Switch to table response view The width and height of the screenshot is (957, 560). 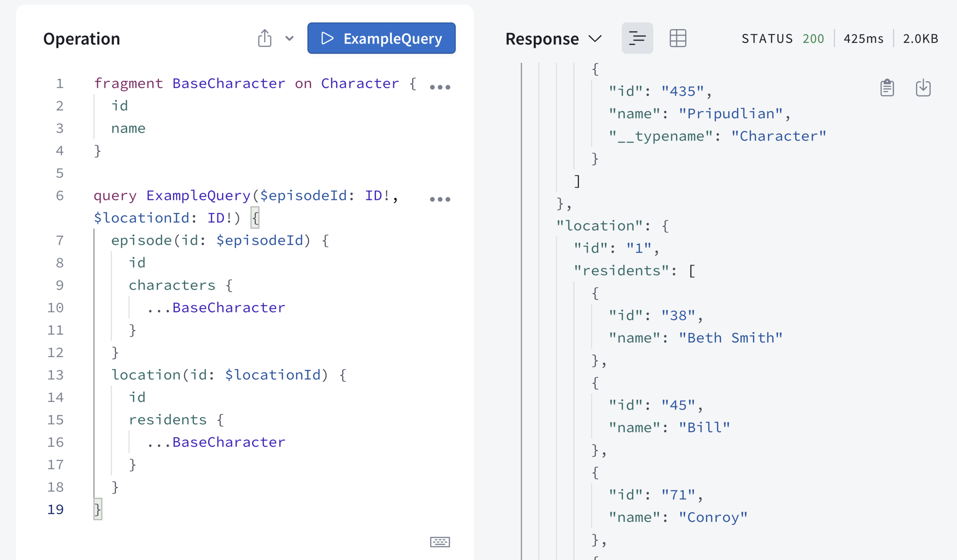click(x=678, y=38)
